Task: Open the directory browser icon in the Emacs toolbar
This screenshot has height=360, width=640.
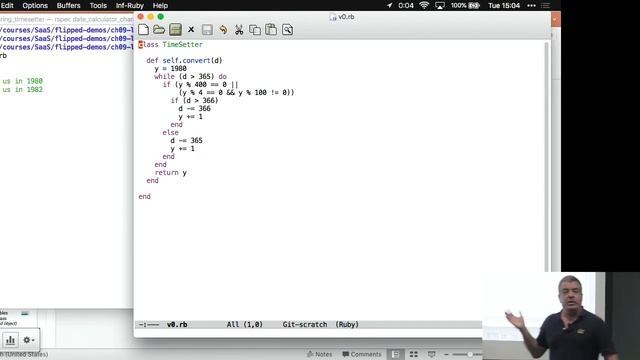Action: click(176, 29)
